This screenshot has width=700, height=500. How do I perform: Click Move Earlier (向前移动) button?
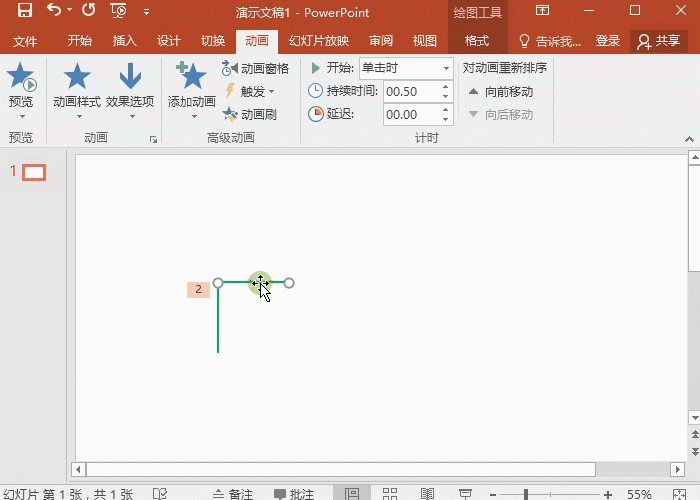pyautogui.click(x=500, y=92)
